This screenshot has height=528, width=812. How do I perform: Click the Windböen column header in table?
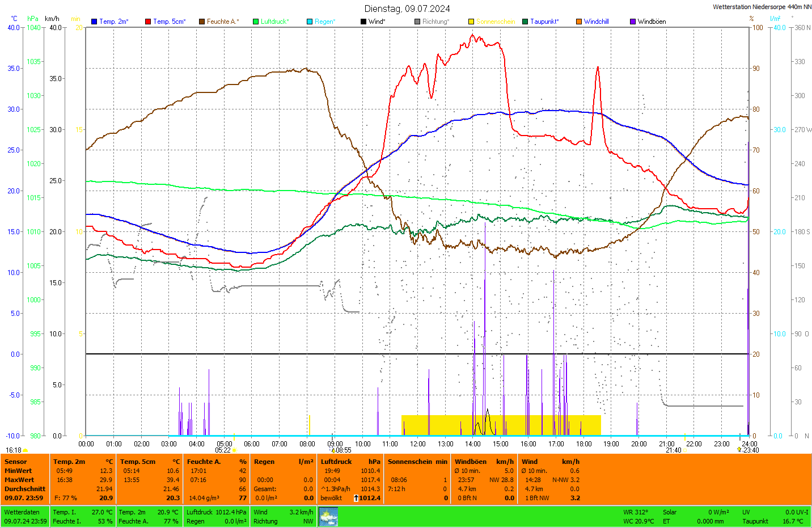pyautogui.click(x=470, y=462)
